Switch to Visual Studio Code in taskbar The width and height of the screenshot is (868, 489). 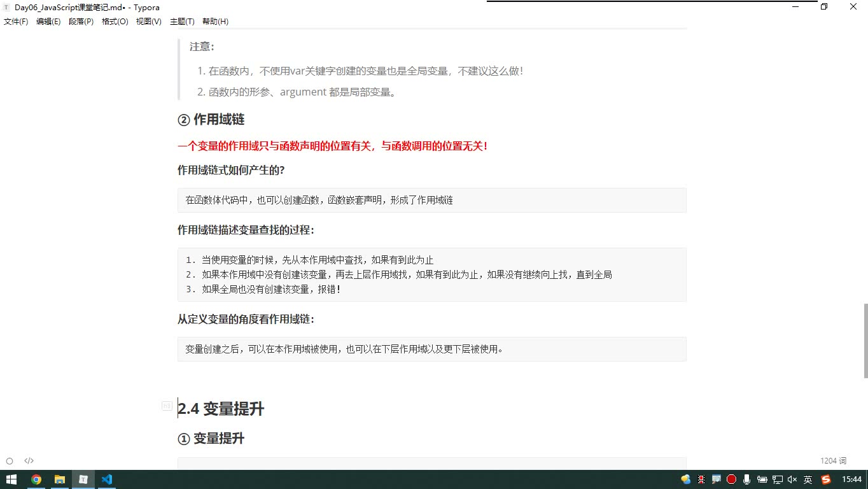point(106,479)
